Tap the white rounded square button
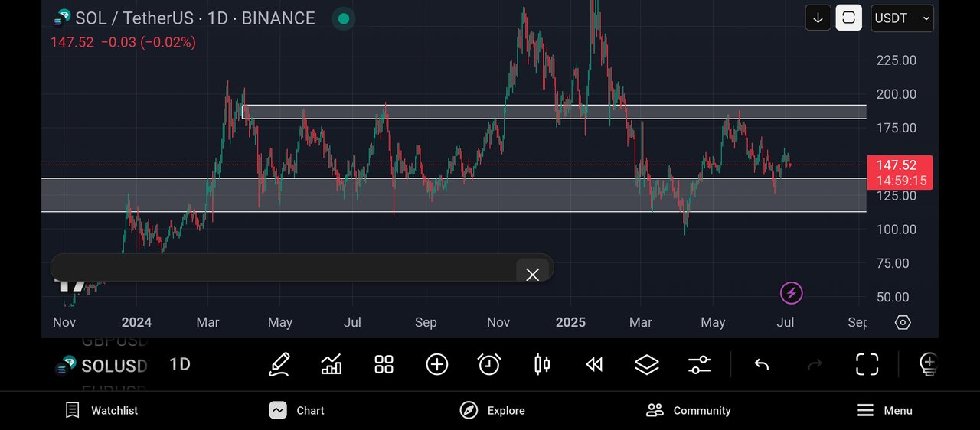 click(848, 18)
